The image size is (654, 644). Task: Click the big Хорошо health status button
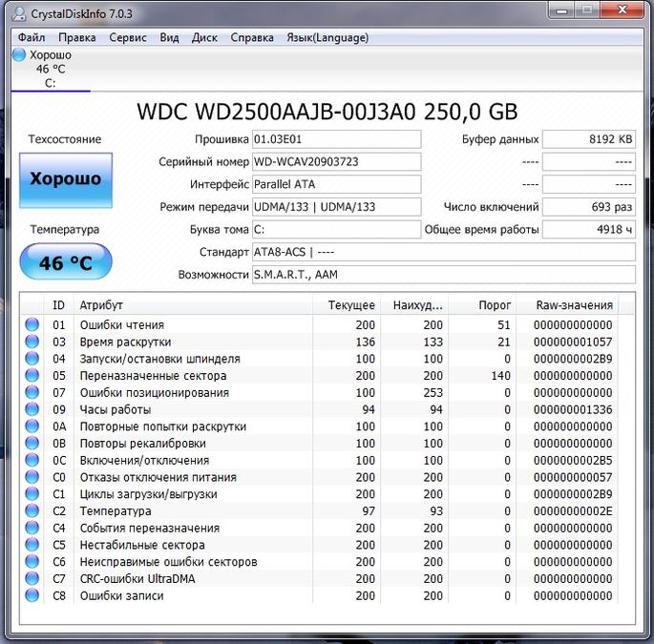pyautogui.click(x=66, y=180)
